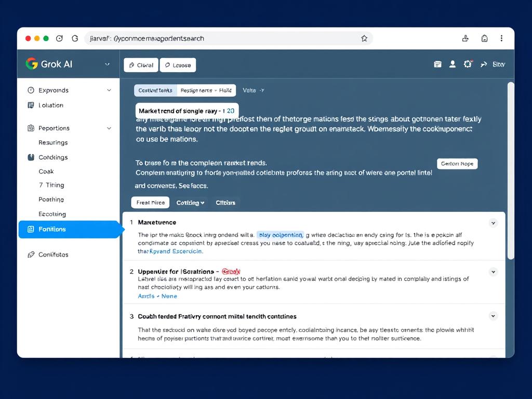Switch to the Coatund tenits tab
This screenshot has width=532, height=399.
[x=155, y=90]
